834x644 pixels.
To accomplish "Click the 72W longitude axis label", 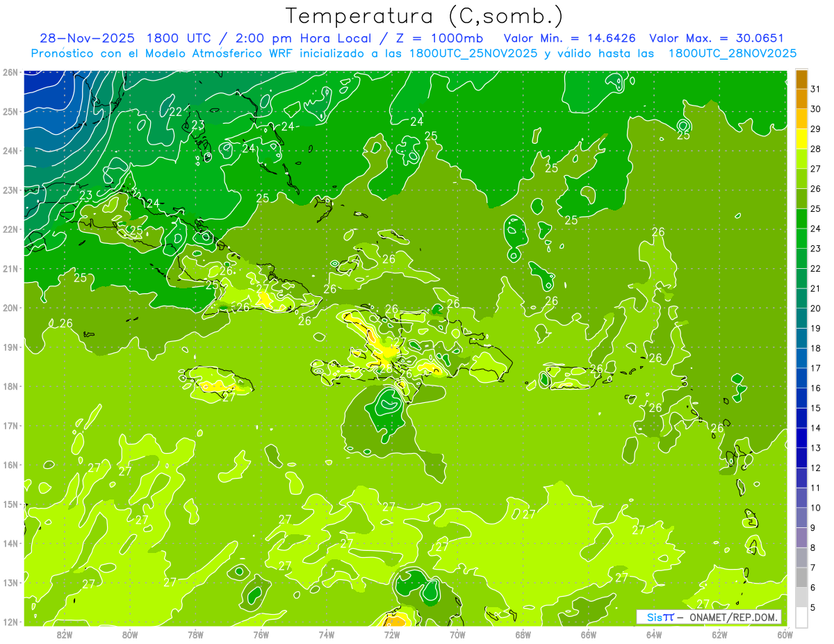I will click(392, 634).
